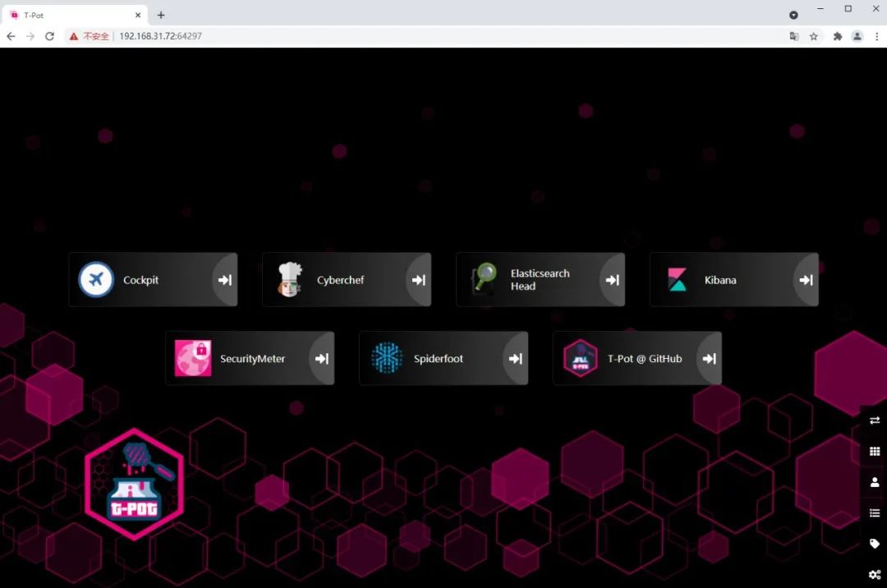Image resolution: width=887 pixels, height=588 pixels.
Task: Click the T-Pot @ GitHub text label
Action: [x=645, y=358]
